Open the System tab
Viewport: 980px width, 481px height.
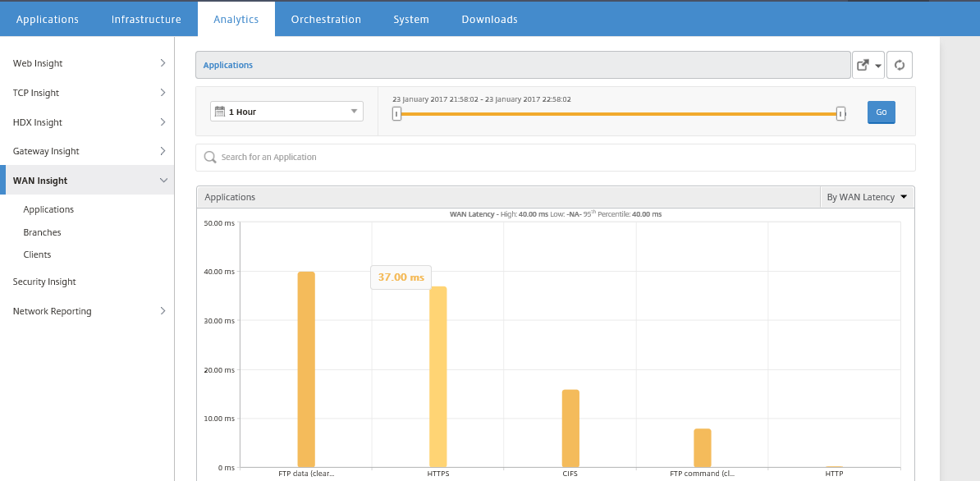pyautogui.click(x=411, y=20)
